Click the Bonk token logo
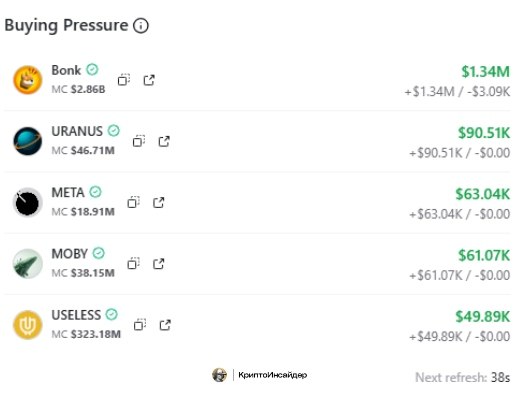The width and height of the screenshot is (519, 394). 28,80
